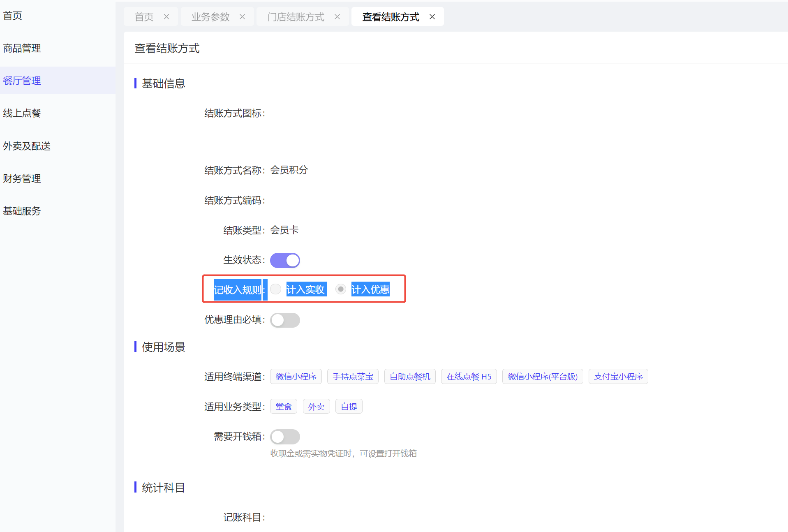This screenshot has width=788, height=532.
Task: Select the 计入实收 radio option
Action: pyautogui.click(x=276, y=289)
